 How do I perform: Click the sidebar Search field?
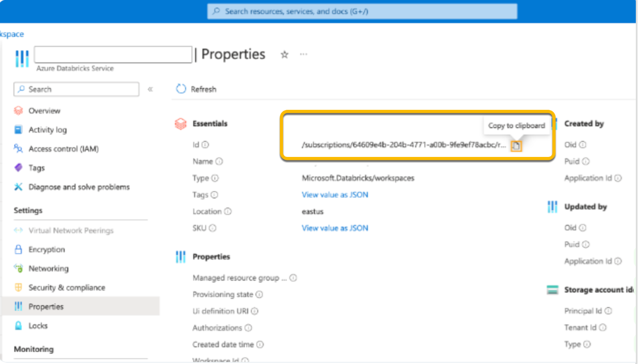(x=77, y=89)
